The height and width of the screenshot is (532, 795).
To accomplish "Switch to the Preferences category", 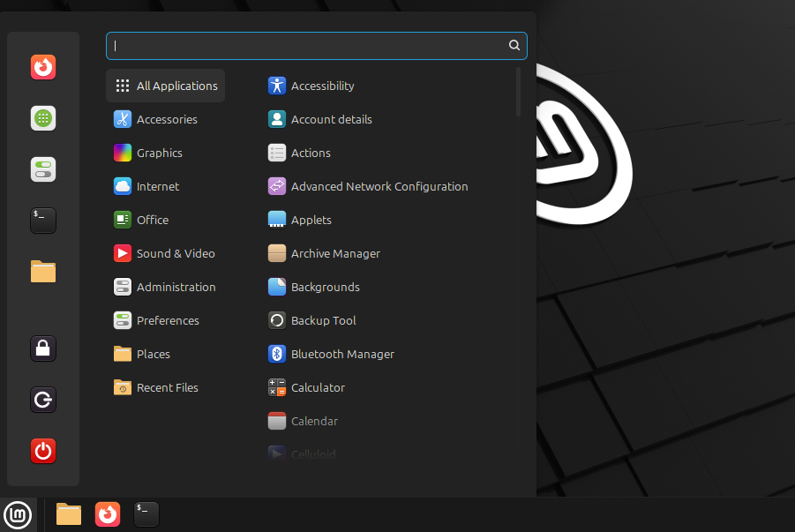I will pos(168,320).
